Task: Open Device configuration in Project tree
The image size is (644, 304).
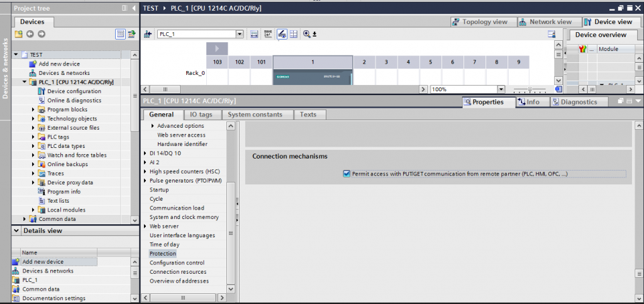Action: [x=74, y=91]
